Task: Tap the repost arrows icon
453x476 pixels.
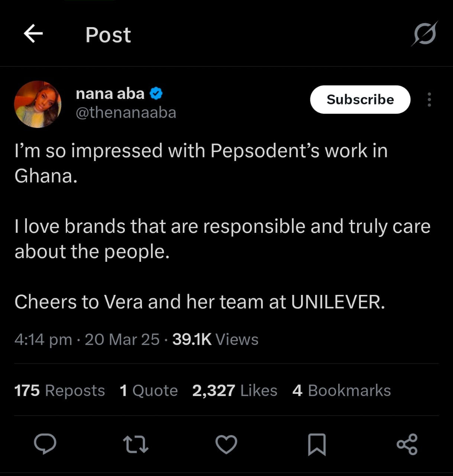Action: pyautogui.click(x=136, y=444)
